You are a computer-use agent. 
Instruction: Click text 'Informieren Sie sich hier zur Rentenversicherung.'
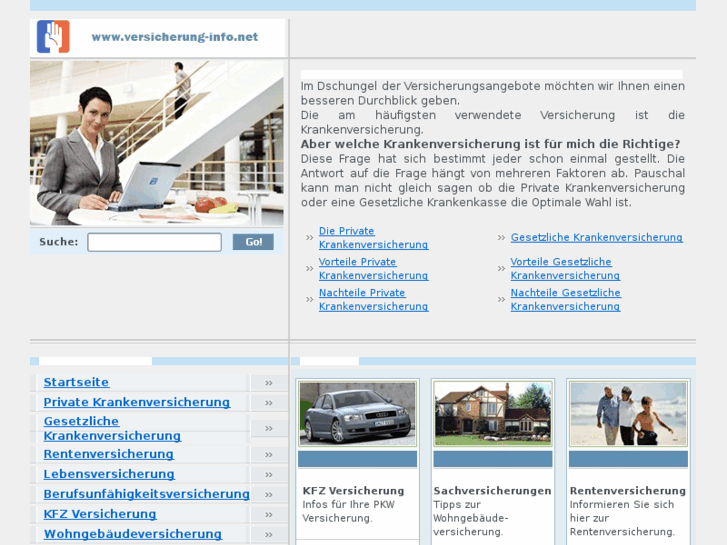click(622, 518)
